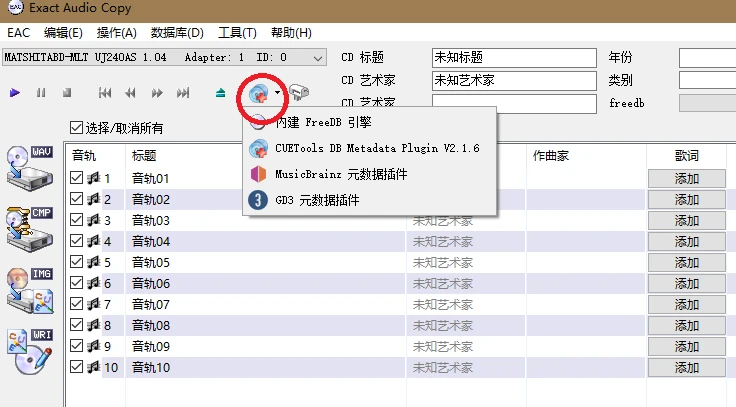The height and width of the screenshot is (407, 736).
Task: Click the eject CD icon
Action: coord(220,93)
